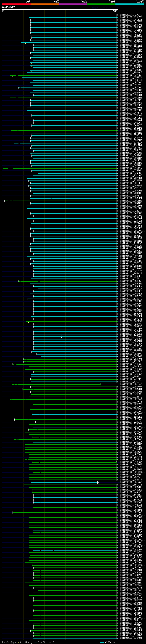The width and height of the screenshot is (146, 644).
Task: Open hit UniRef100_B9I2S8
Action: point(131,410)
